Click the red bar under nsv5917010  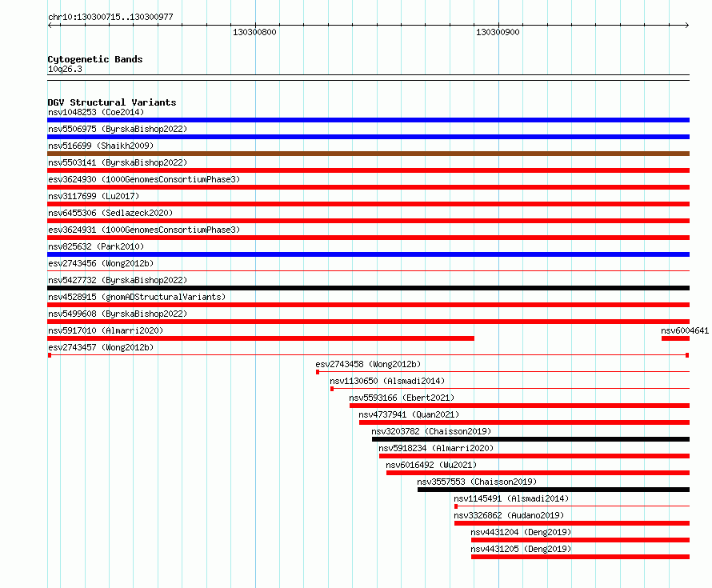tap(261, 338)
